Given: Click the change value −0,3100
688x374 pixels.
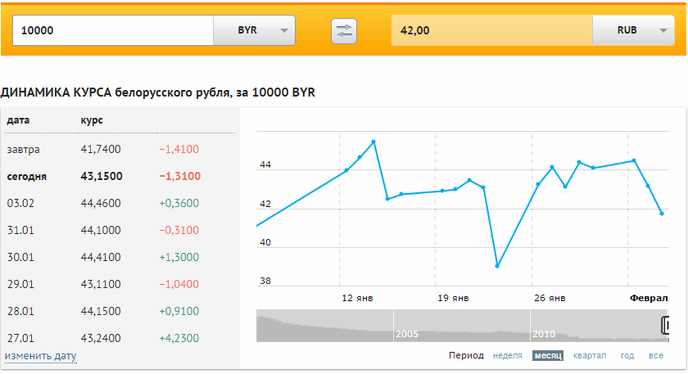Looking at the screenshot, I should click(x=179, y=230).
